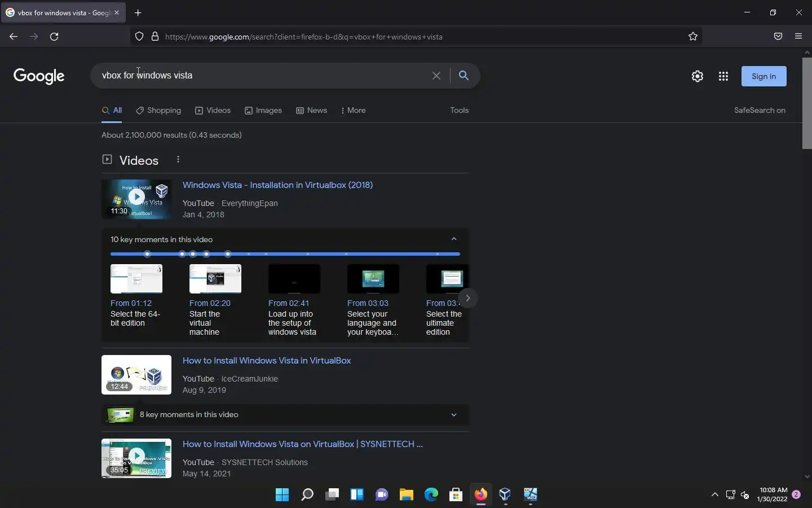Switch to Videos results tab
This screenshot has height=508, width=812.
pyautogui.click(x=213, y=111)
